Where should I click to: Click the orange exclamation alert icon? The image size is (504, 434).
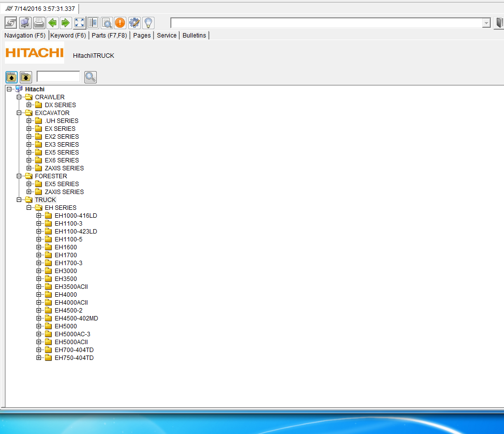(120, 23)
